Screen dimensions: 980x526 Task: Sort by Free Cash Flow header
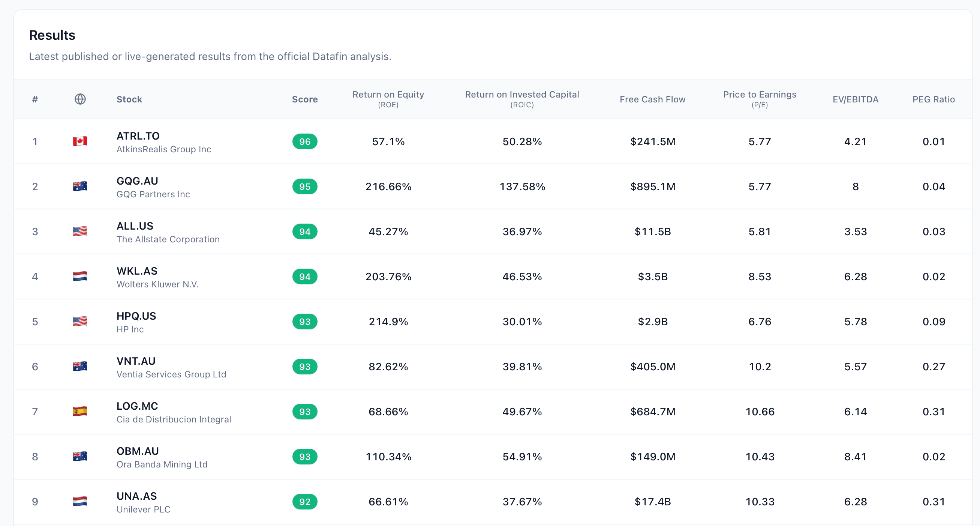pyautogui.click(x=652, y=99)
